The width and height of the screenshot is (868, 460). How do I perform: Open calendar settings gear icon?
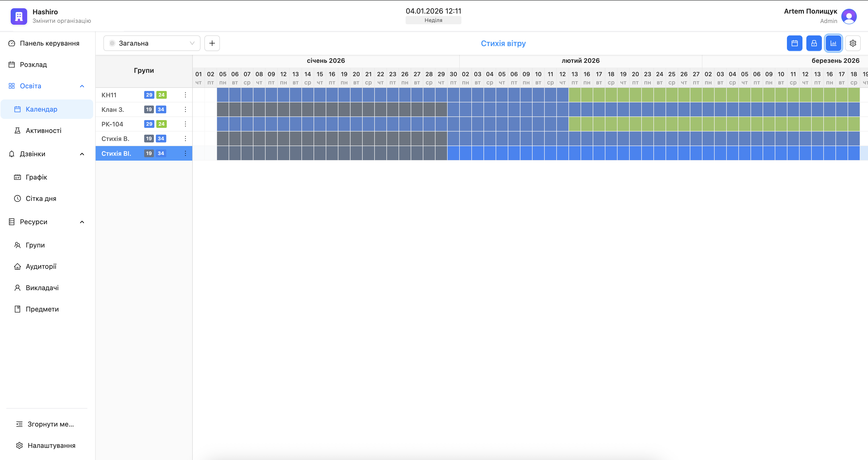pyautogui.click(x=852, y=43)
